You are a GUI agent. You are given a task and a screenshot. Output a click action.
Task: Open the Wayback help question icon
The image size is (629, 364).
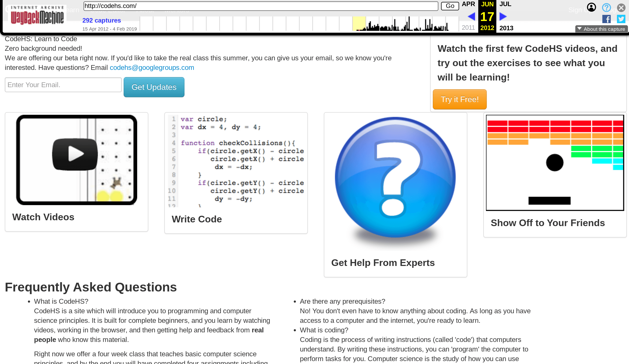pos(606,7)
